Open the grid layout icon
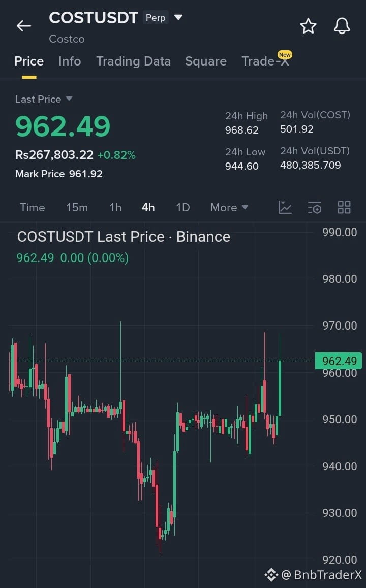 (344, 207)
